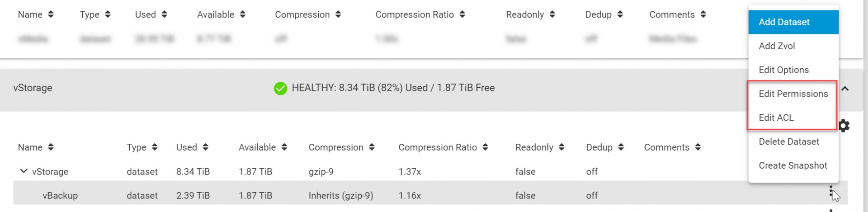Image resolution: width=868 pixels, height=212 pixels.
Task: Sort lower table by Comments arrows
Action: (698, 147)
